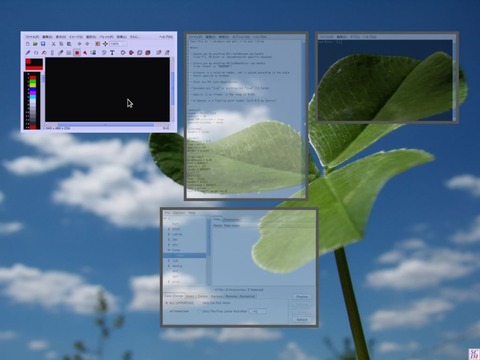Select the Outline Selection tool

(x=139, y=53)
